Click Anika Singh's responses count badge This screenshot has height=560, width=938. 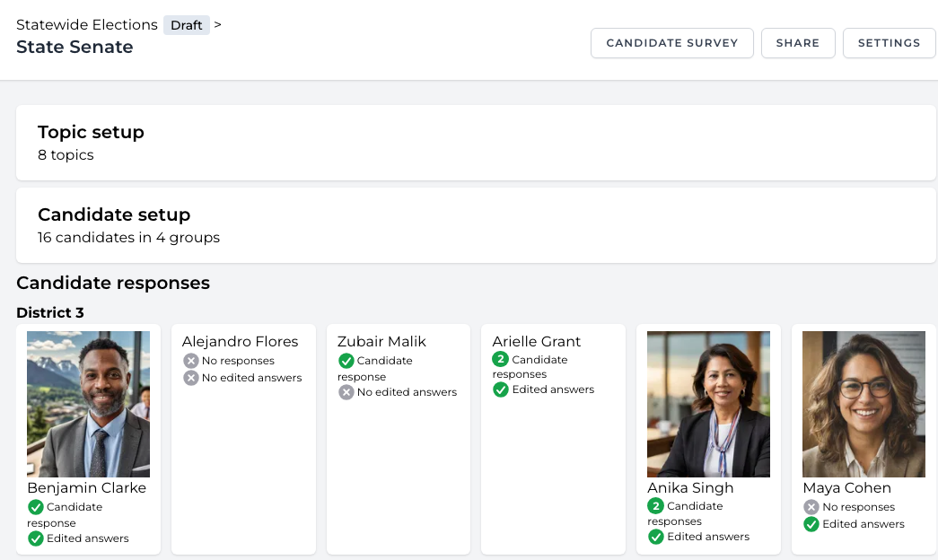tap(656, 505)
